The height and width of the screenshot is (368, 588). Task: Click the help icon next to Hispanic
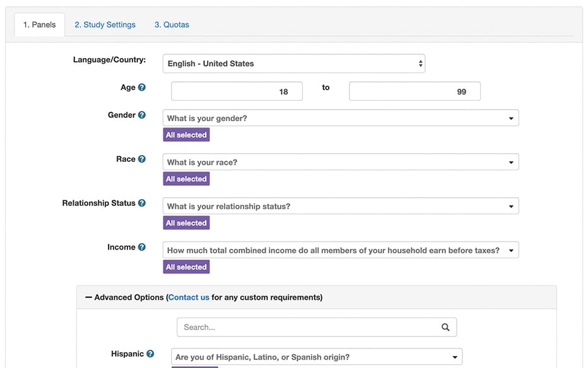click(x=150, y=354)
